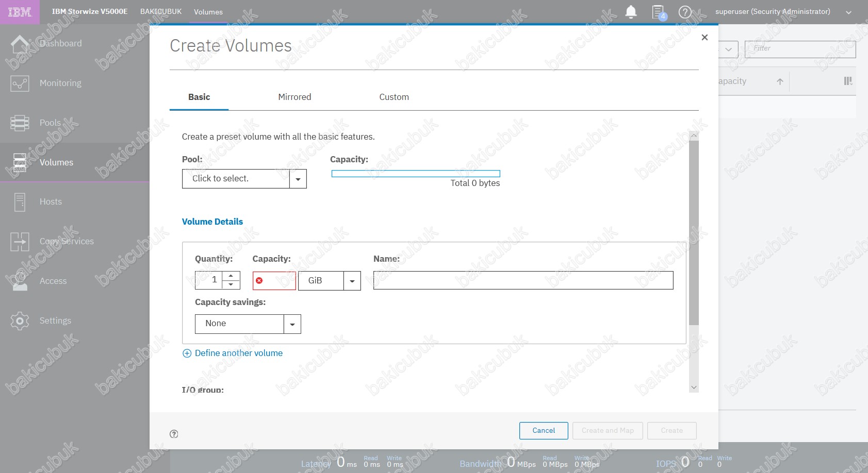Viewport: 868px width, 473px height.
Task: Click the Define another volume link
Action: (x=239, y=353)
